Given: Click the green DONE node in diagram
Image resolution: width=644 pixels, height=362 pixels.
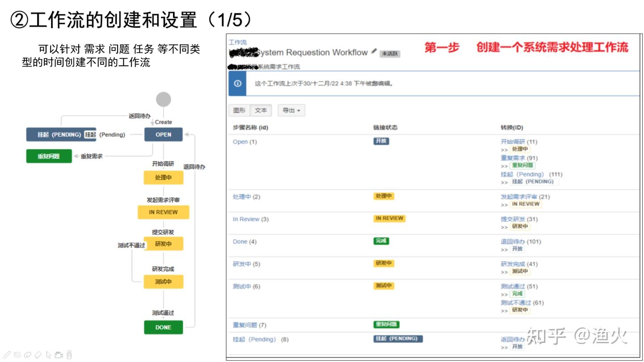Looking at the screenshot, I should click(x=163, y=327).
